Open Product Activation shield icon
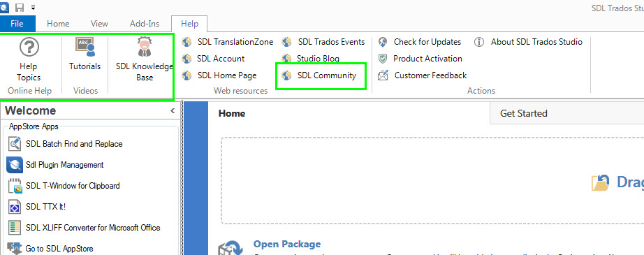The width and height of the screenshot is (644, 255). 383,59
